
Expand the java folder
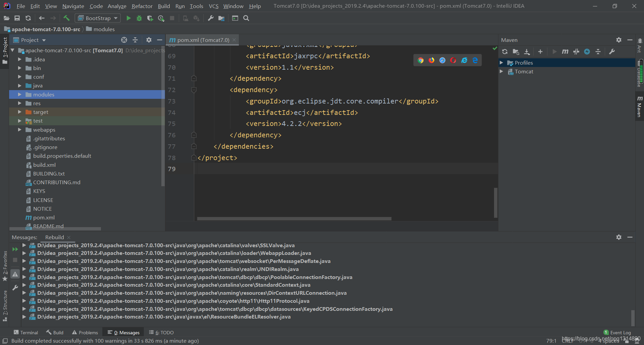pyautogui.click(x=19, y=85)
